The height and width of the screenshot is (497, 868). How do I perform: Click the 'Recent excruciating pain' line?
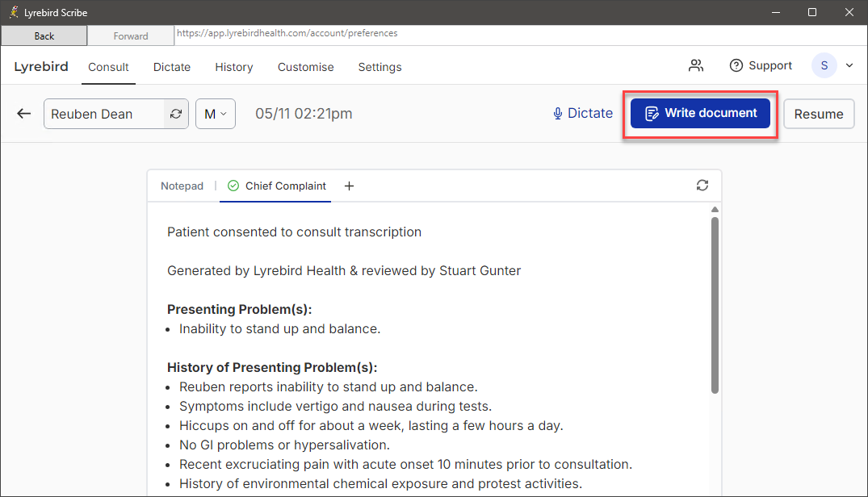point(405,465)
